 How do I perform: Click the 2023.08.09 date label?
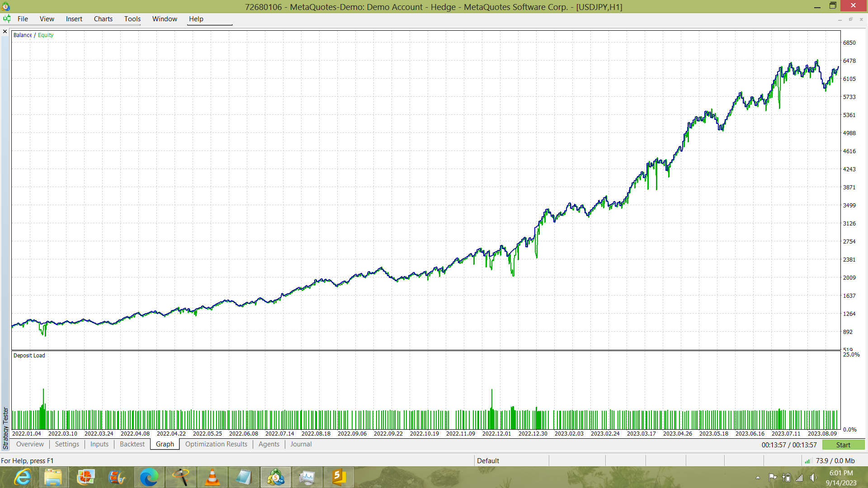click(x=822, y=434)
